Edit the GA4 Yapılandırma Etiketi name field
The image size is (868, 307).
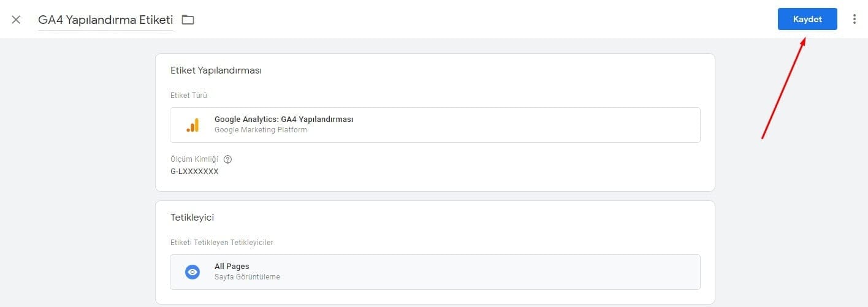point(105,20)
